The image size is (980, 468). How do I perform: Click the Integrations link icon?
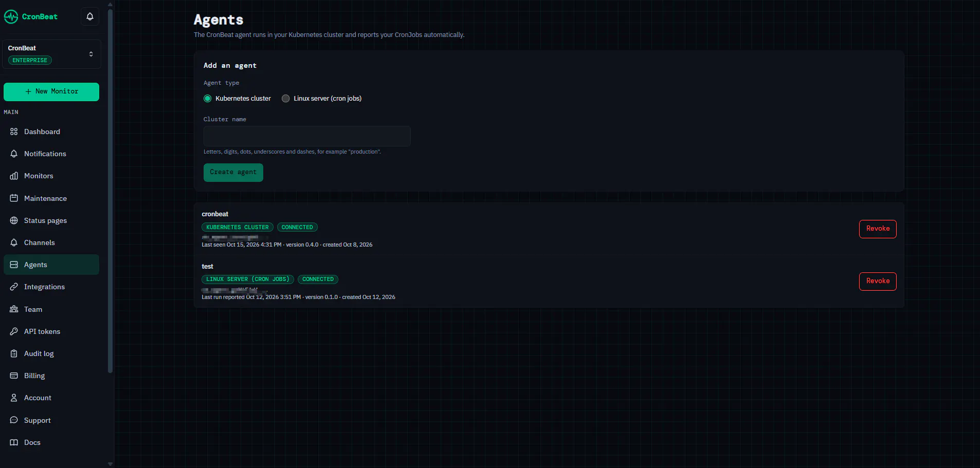click(x=14, y=287)
